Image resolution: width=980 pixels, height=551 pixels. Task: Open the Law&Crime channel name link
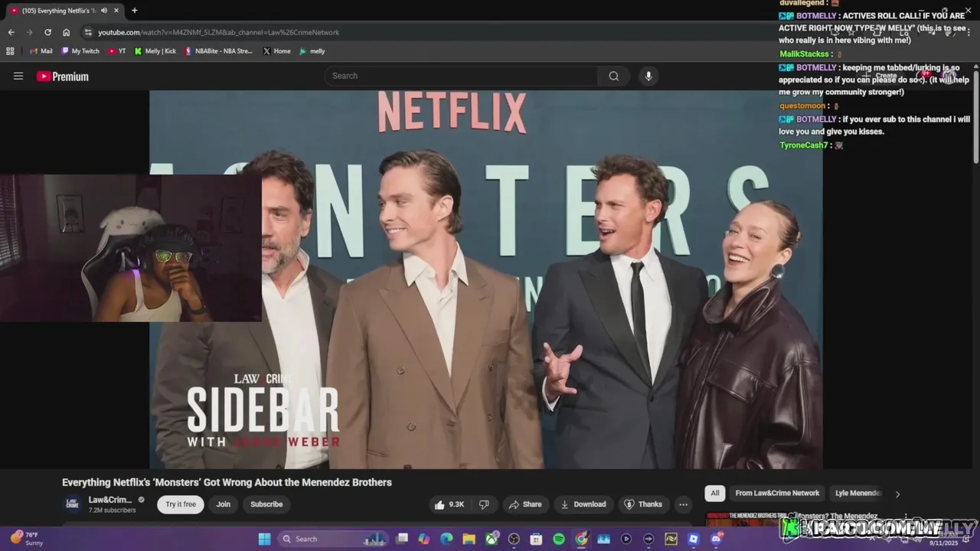110,500
